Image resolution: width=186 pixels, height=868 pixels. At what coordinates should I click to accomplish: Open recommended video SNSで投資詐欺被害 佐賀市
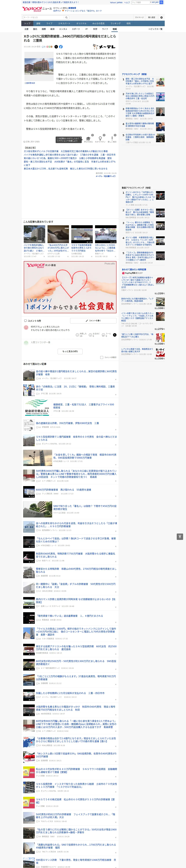tap(82, 248)
